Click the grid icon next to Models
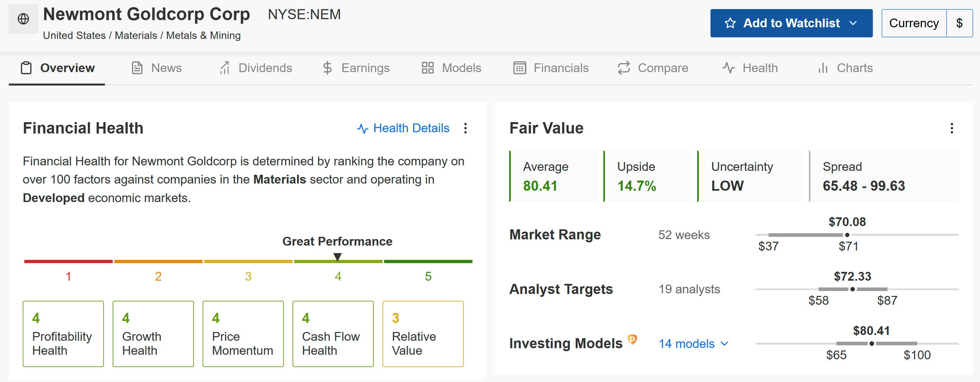Screen dimensions: 980x382 (428, 68)
